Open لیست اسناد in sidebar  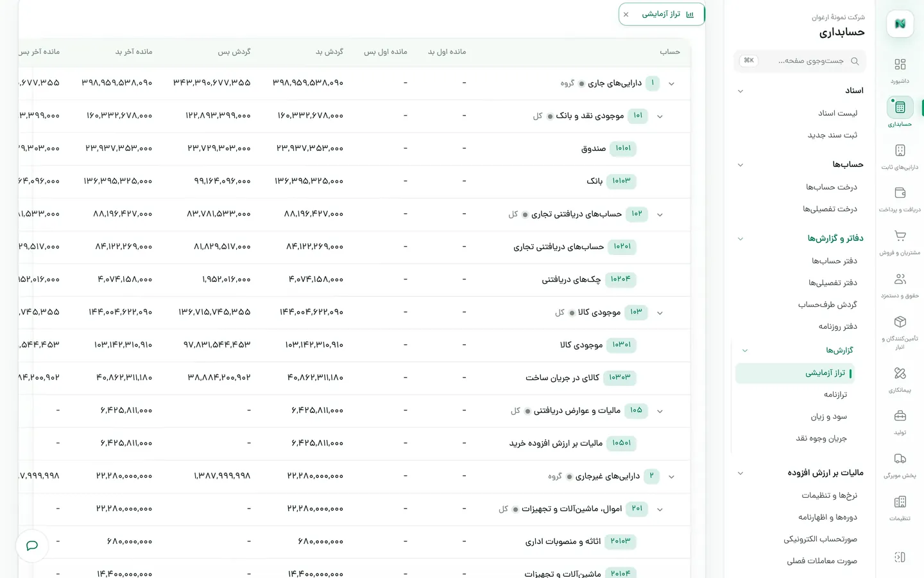coord(837,113)
